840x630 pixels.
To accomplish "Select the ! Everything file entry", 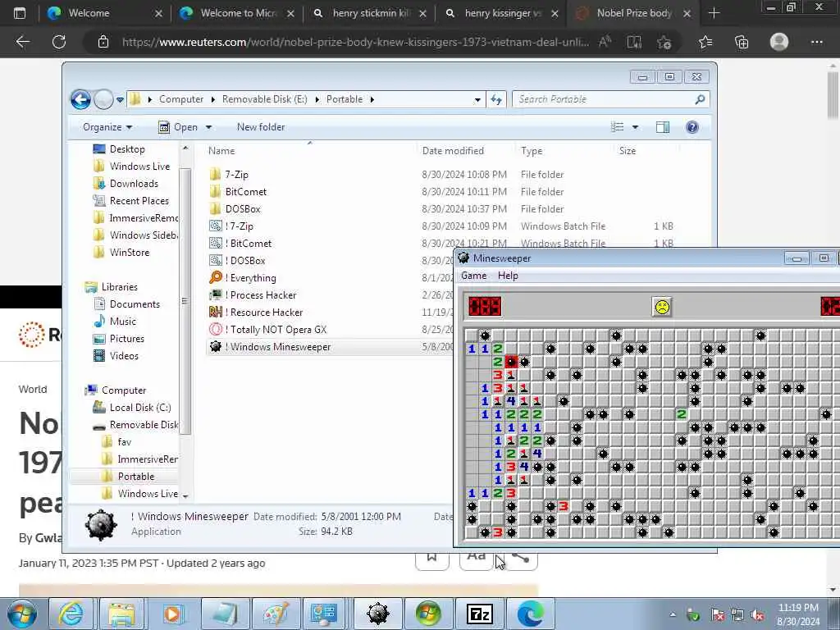I will click(250, 278).
